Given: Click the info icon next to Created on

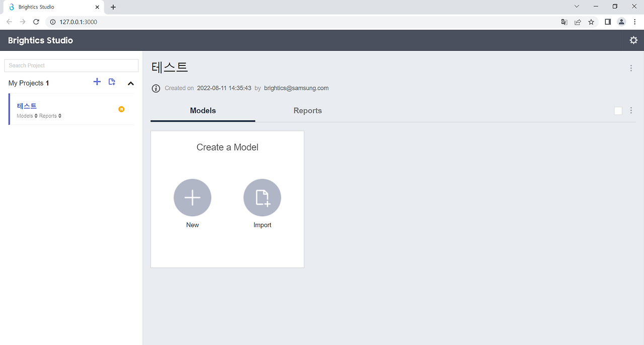Looking at the screenshot, I should (x=156, y=88).
